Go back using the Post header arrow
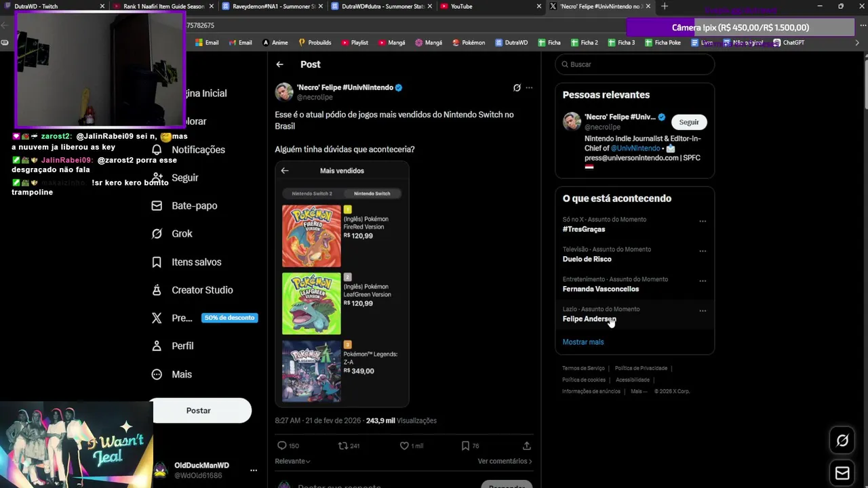The width and height of the screenshot is (868, 488). pyautogui.click(x=279, y=64)
